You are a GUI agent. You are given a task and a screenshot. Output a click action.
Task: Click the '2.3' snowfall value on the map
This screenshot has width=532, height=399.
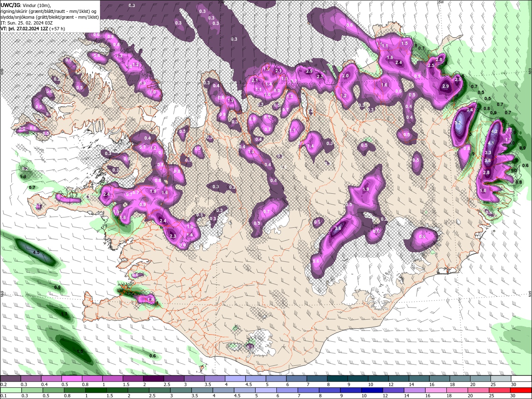point(173,236)
